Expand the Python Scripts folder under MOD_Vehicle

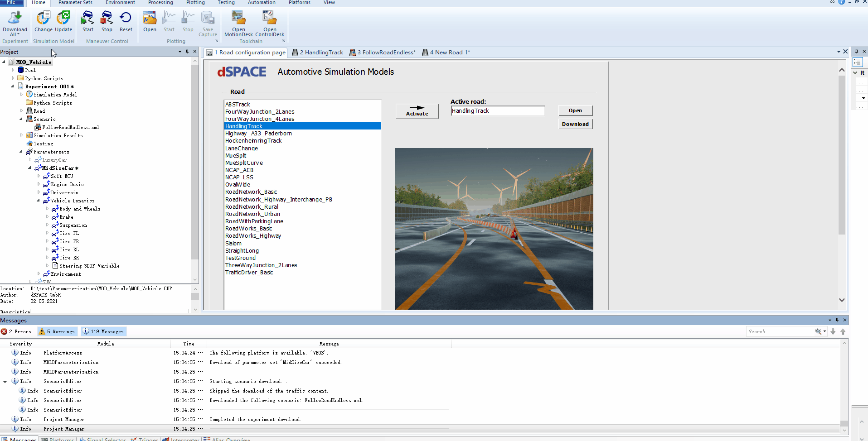(13, 78)
